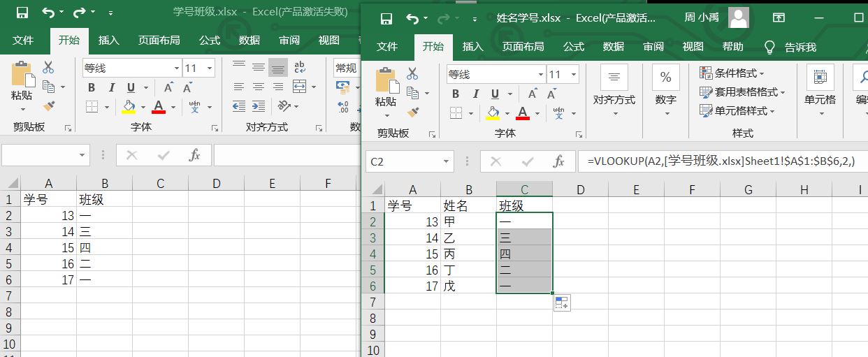Select cell B4 四 in 学号班级 window
Screen dimensions: 868x357
coord(104,248)
